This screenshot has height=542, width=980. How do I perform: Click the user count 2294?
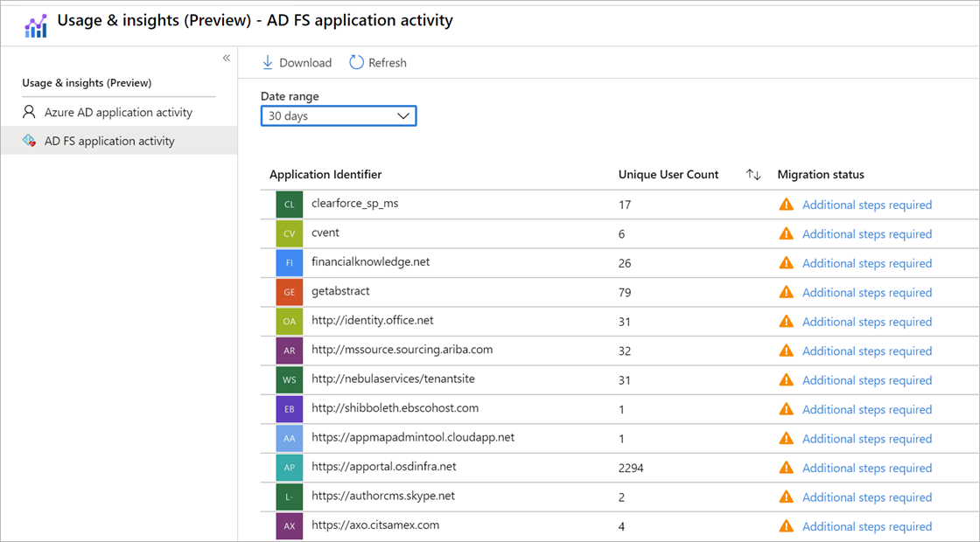631,469
